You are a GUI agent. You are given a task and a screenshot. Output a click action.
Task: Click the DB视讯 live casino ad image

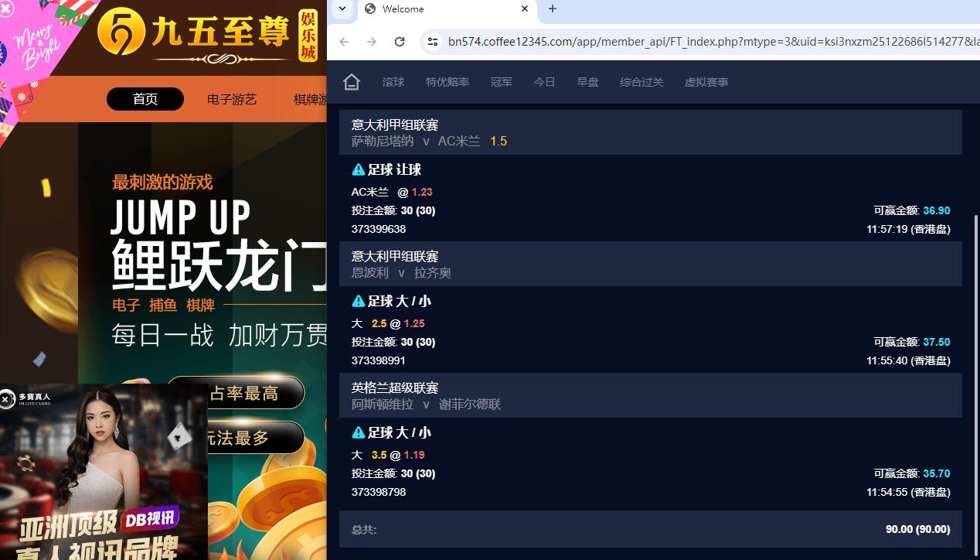tap(104, 472)
